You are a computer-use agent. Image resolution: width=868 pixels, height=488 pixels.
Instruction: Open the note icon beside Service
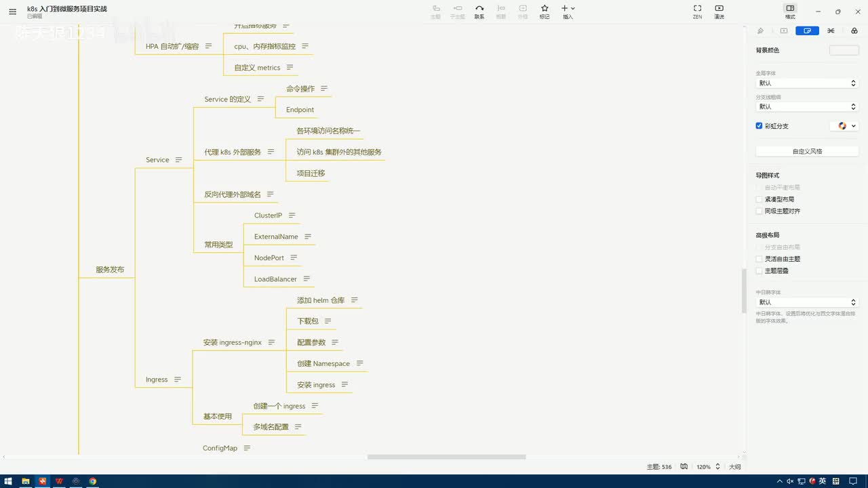pyautogui.click(x=178, y=160)
